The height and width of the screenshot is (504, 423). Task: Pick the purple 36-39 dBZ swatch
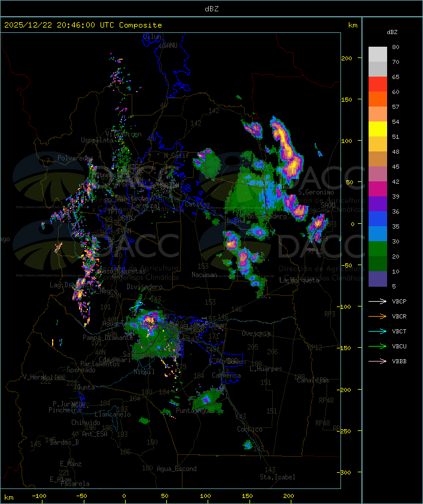378,204
